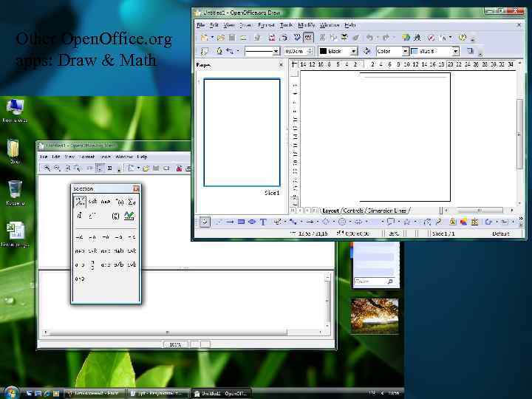Open the Format menu in Math window
Image resolution: width=532 pixels, height=399 pixels.
point(86,157)
